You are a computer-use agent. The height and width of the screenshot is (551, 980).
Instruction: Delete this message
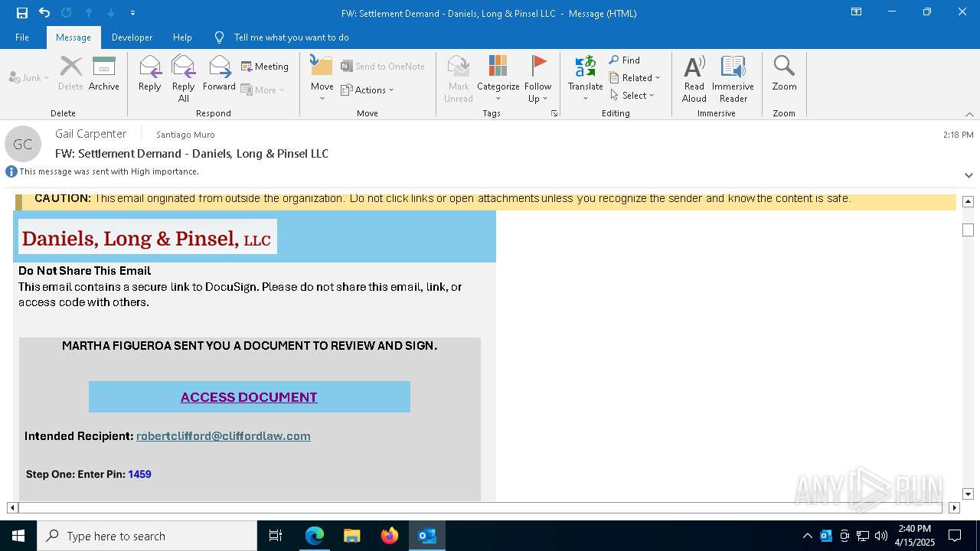point(70,73)
